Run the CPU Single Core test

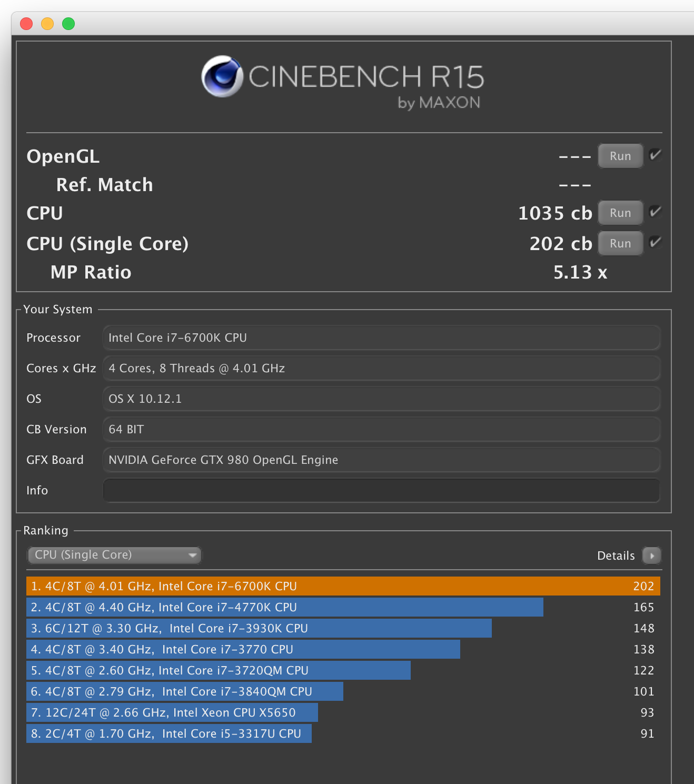pos(620,243)
